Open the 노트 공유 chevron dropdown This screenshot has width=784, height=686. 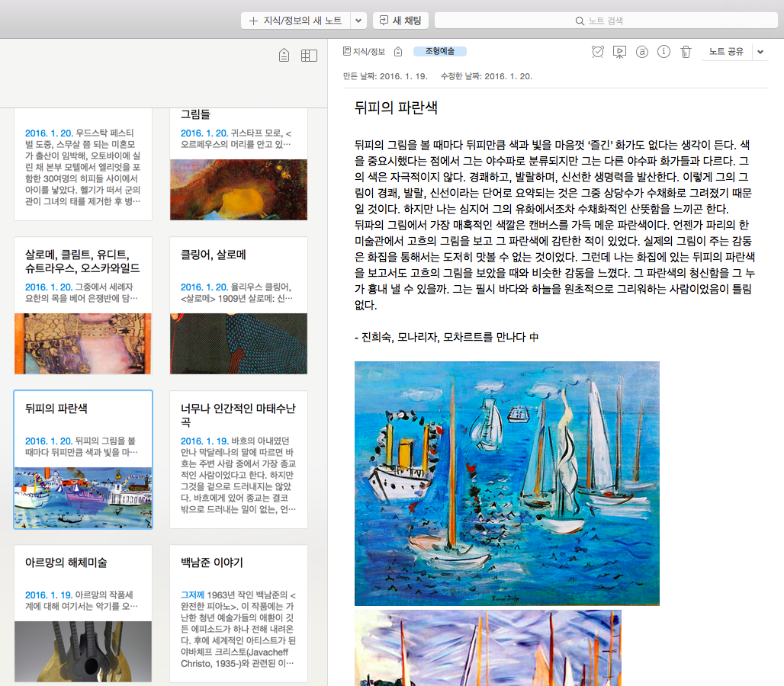(x=760, y=50)
